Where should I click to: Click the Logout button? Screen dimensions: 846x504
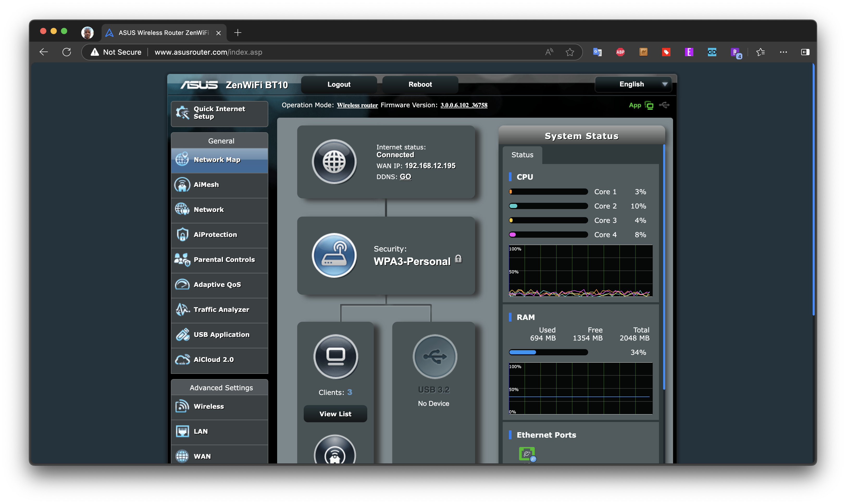[x=339, y=85]
